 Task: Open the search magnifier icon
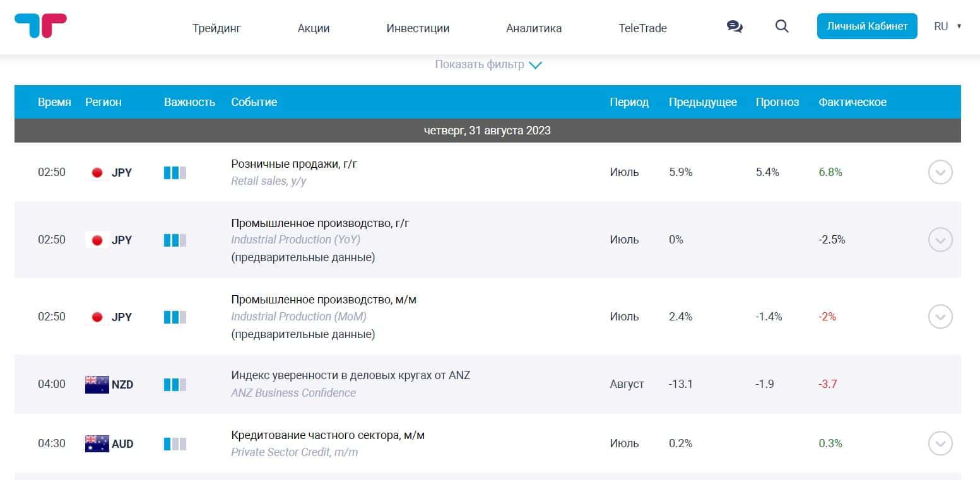[782, 26]
